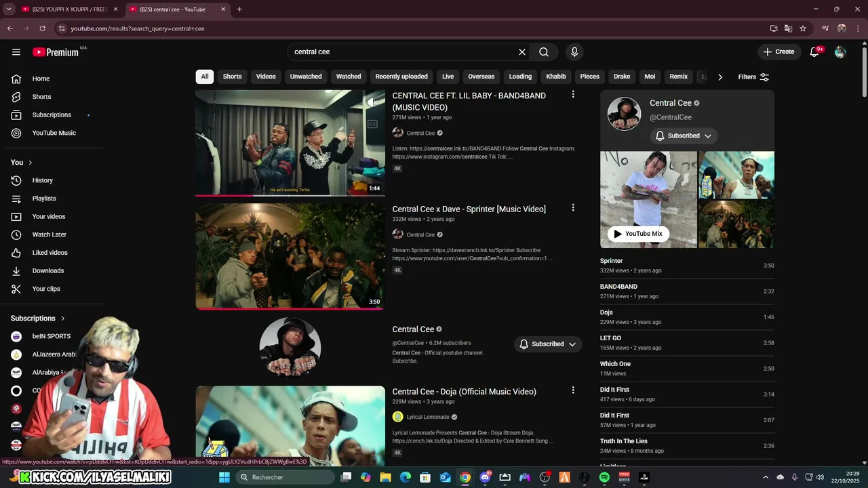Click the search magnifier button

[544, 52]
